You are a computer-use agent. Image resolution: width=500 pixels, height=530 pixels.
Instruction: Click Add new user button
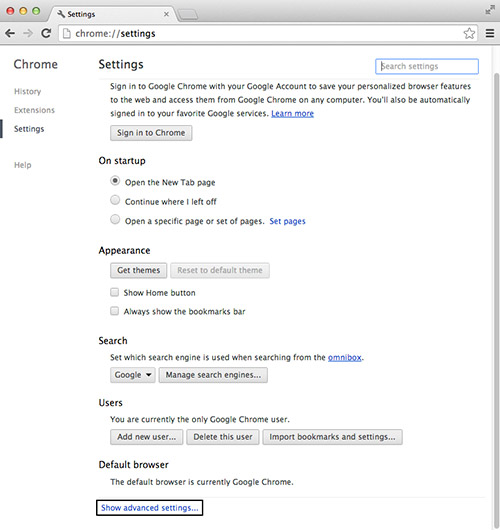[x=146, y=437]
